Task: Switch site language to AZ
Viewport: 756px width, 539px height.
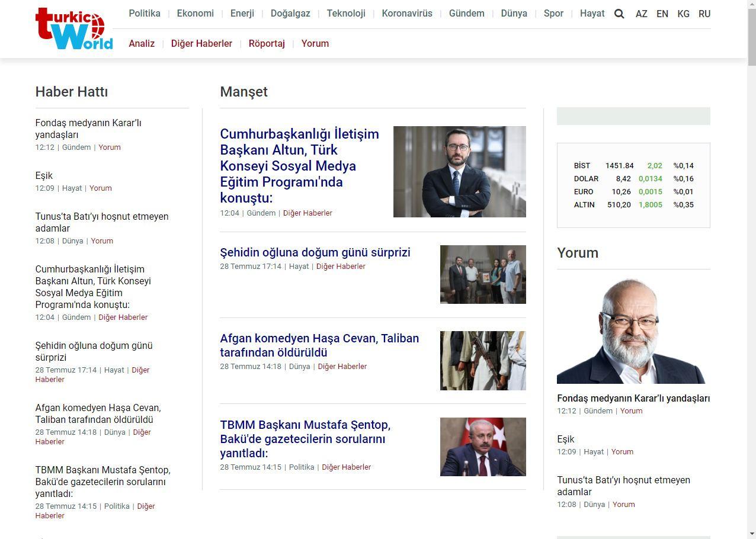Action: 642,14
